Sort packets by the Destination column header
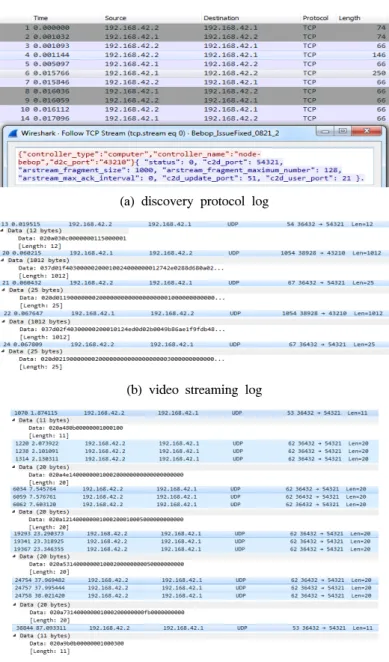This screenshot has height=662, width=389. point(221,18)
